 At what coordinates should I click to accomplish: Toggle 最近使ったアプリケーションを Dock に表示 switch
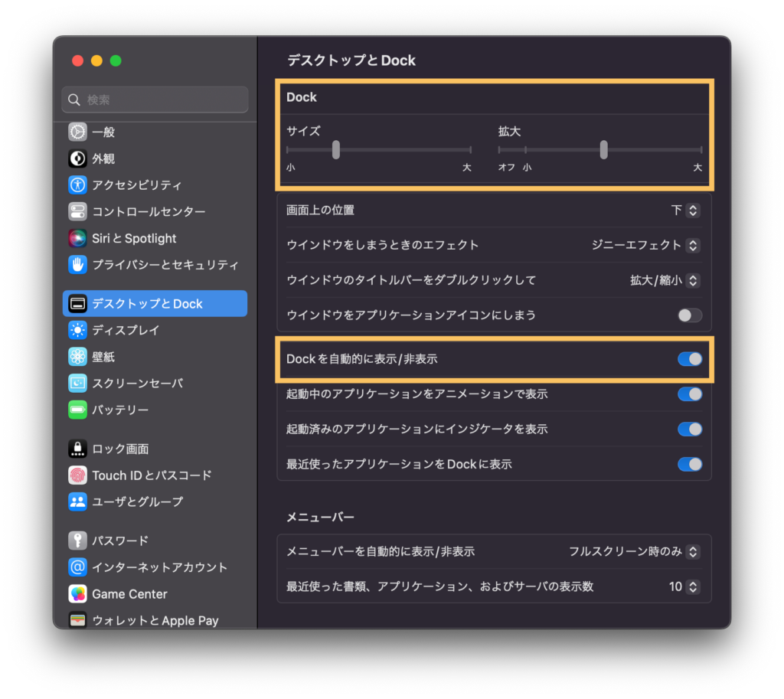690,464
